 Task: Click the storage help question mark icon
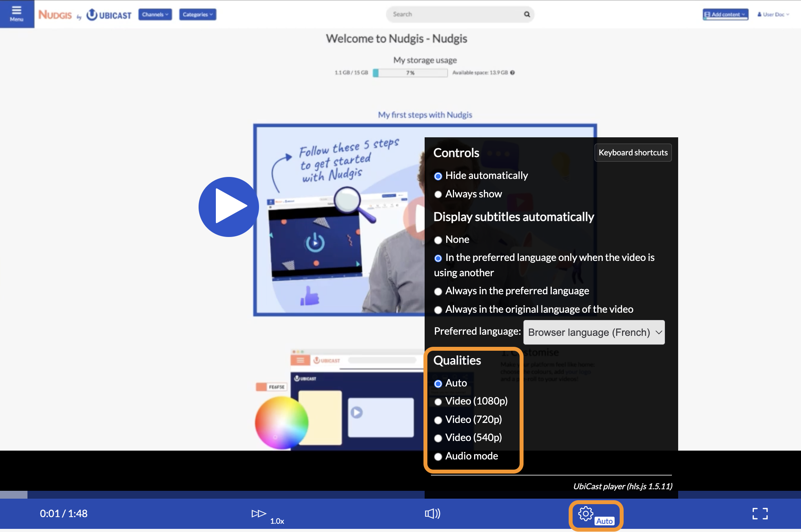tap(513, 73)
